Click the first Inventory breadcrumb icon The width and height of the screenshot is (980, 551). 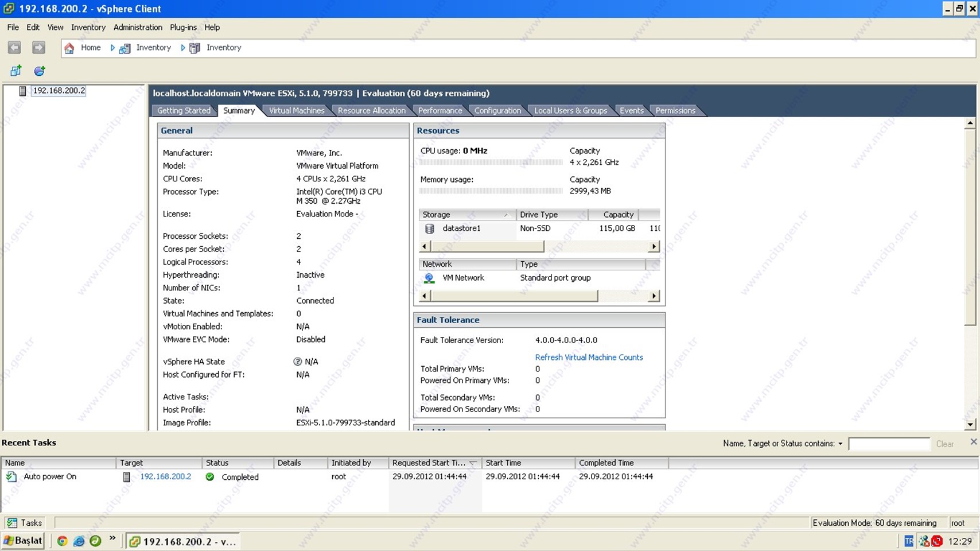(125, 48)
